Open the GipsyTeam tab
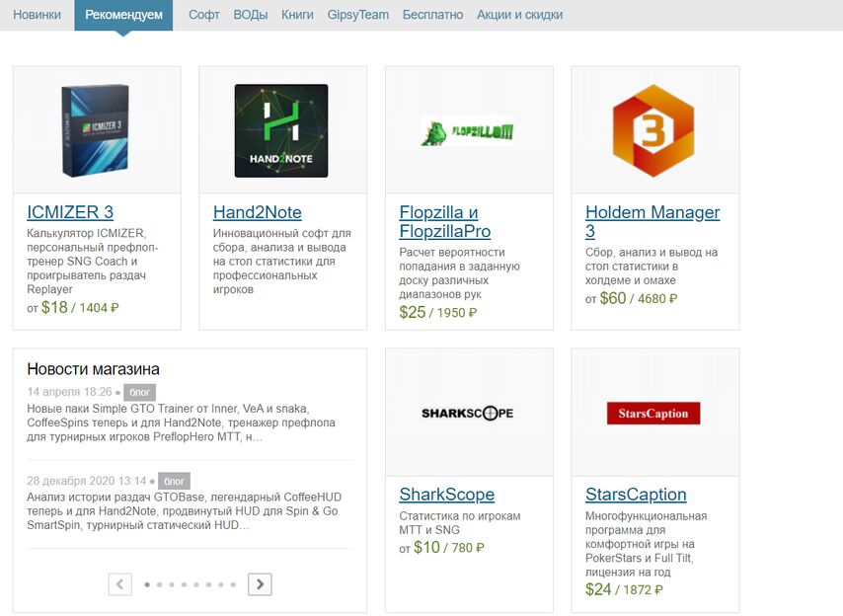This screenshot has height=616, width=843. pyautogui.click(x=358, y=15)
